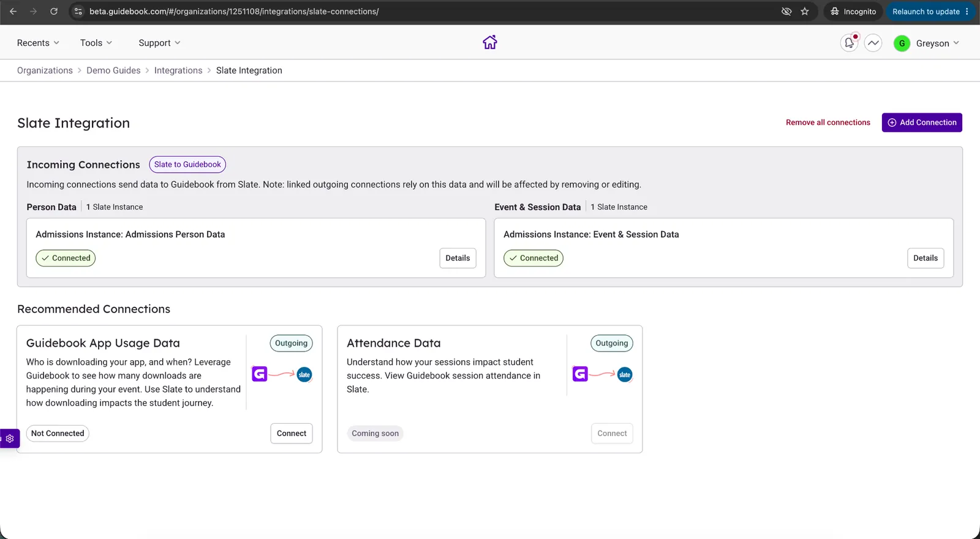
Task: Click the Recommended Connections heading
Action: click(x=94, y=309)
